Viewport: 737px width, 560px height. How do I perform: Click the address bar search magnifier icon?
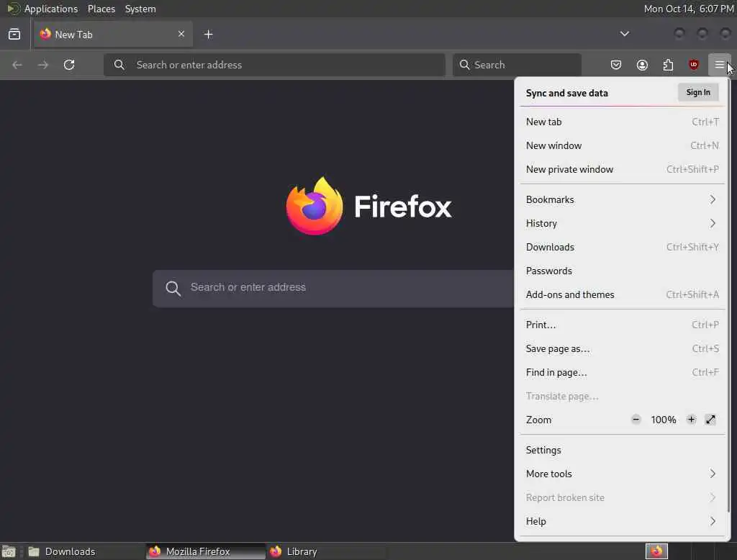[119, 65]
